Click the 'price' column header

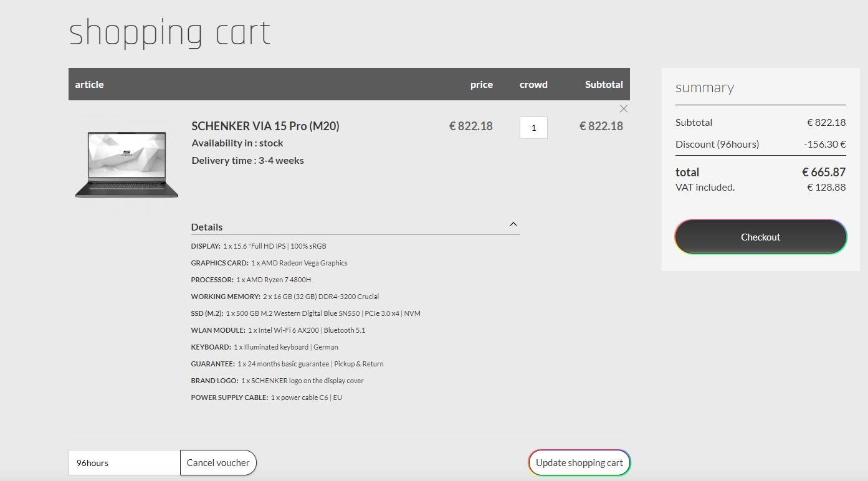[482, 84]
